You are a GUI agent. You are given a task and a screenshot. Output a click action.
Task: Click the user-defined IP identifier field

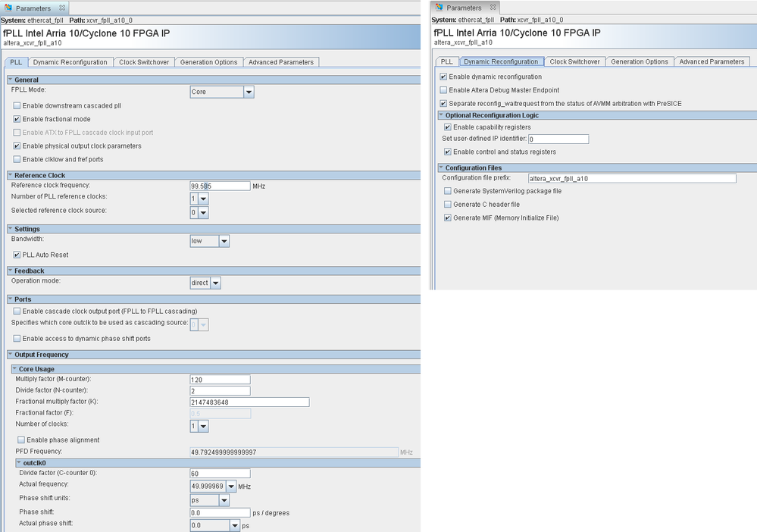pos(558,139)
